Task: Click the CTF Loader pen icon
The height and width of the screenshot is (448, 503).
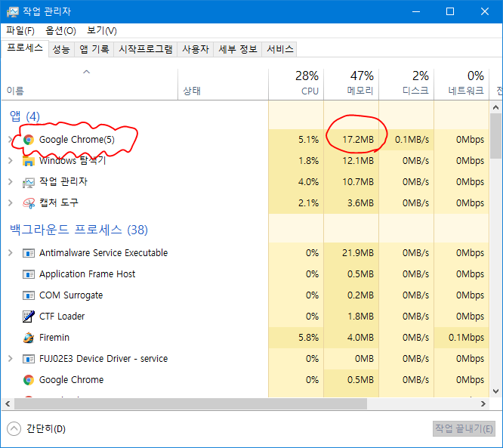Action: click(x=29, y=317)
